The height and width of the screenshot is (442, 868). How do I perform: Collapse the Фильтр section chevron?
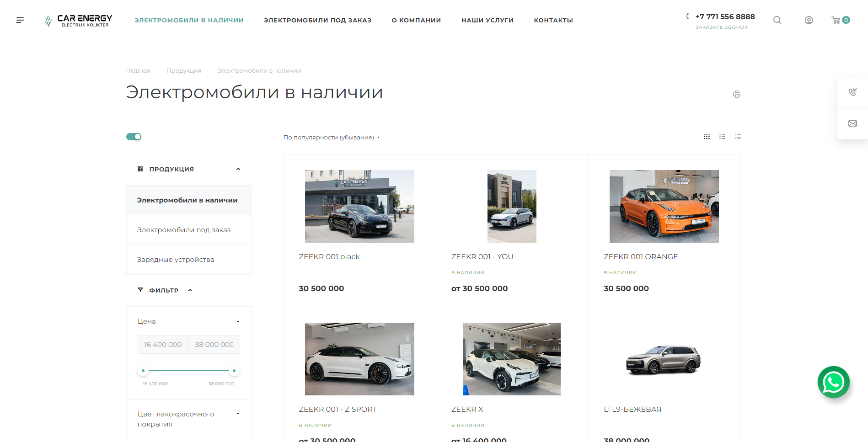point(190,290)
